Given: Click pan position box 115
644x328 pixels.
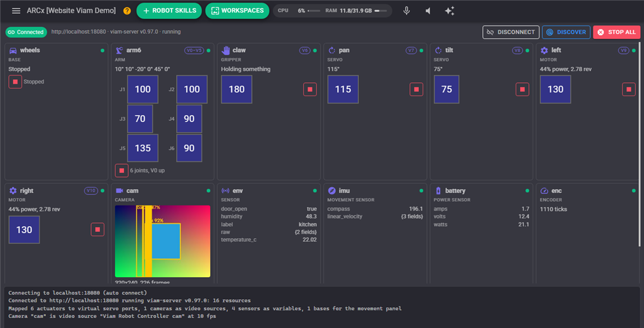Looking at the screenshot, I should point(343,89).
